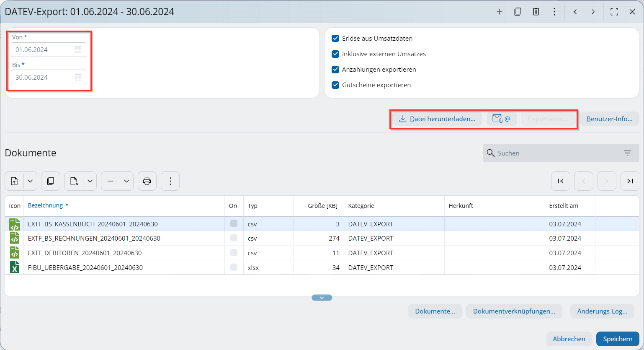Show the Änderungs-Log...
The width and height of the screenshot is (644, 350).
pos(602,311)
